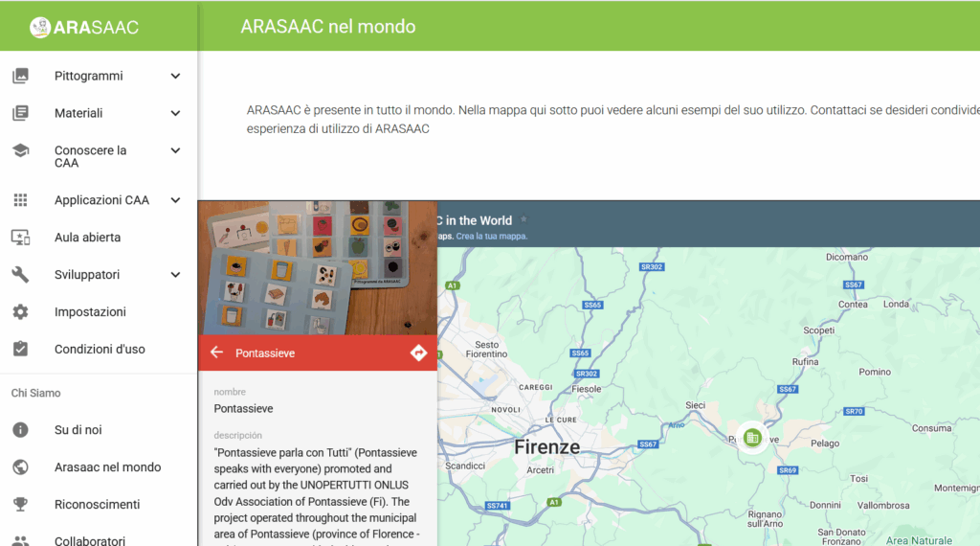Viewport: 980px width, 546px height.
Task: Click the Scopeti label on map
Action: (x=819, y=330)
